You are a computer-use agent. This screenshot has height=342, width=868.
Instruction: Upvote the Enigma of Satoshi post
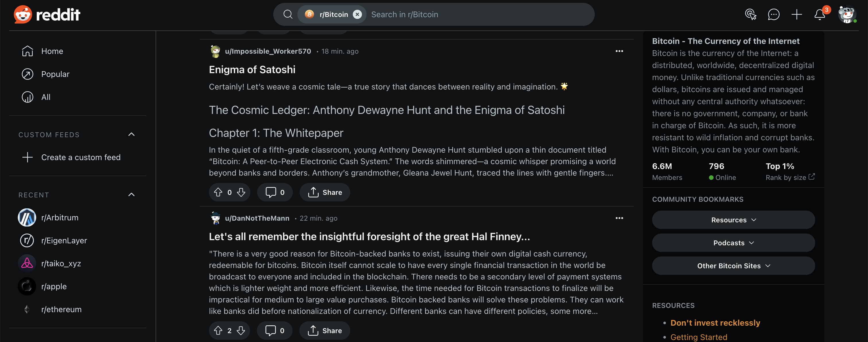pyautogui.click(x=218, y=193)
